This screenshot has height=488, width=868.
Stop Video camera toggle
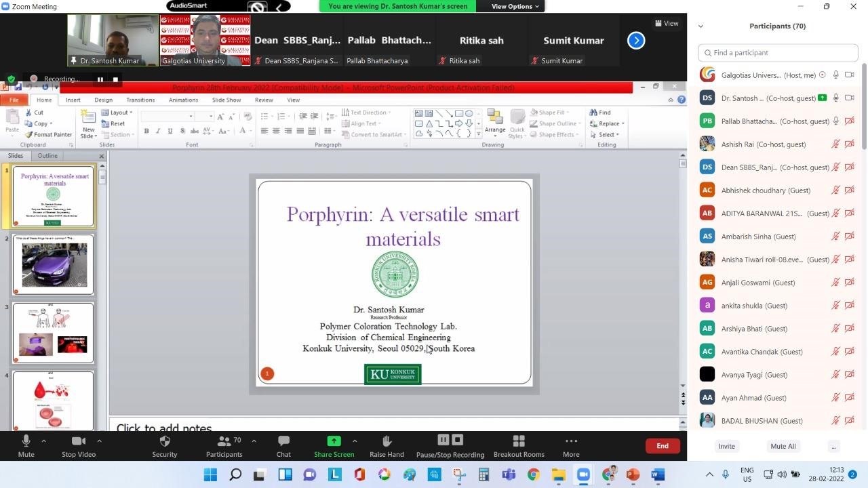[79, 441]
